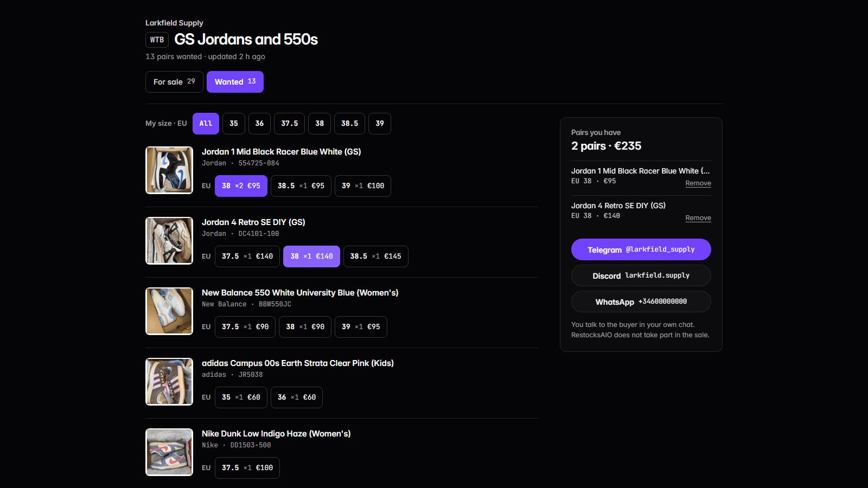Remove Jordan 4 Retro SE DIY from list

click(698, 218)
